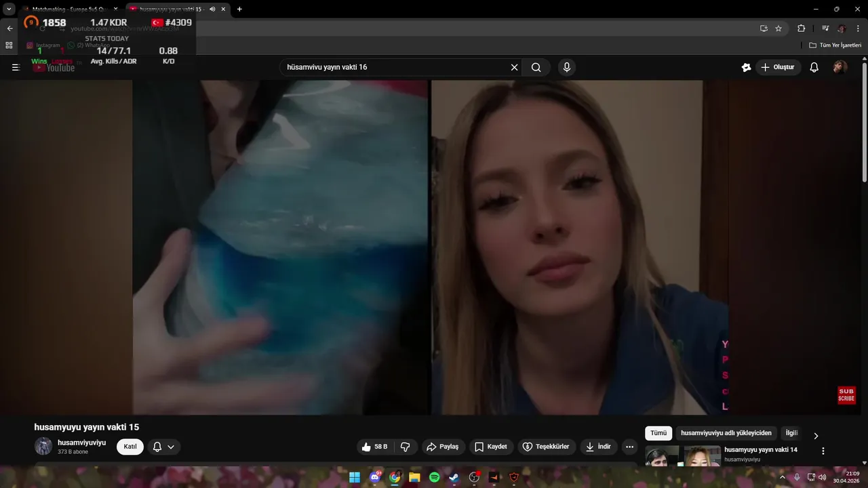Open YouTube notifications bell in header
Screen dimensions: 868x488
coord(814,67)
